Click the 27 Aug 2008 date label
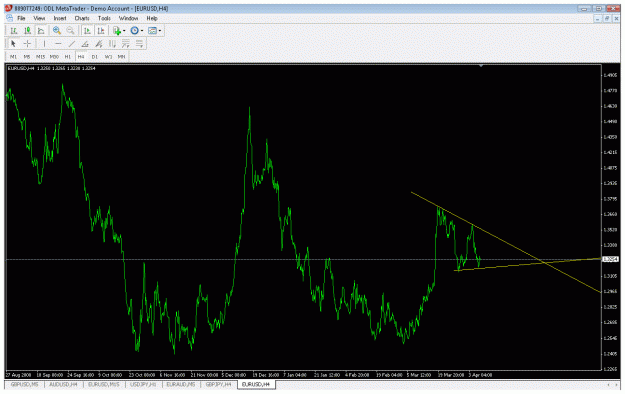 coord(18,375)
